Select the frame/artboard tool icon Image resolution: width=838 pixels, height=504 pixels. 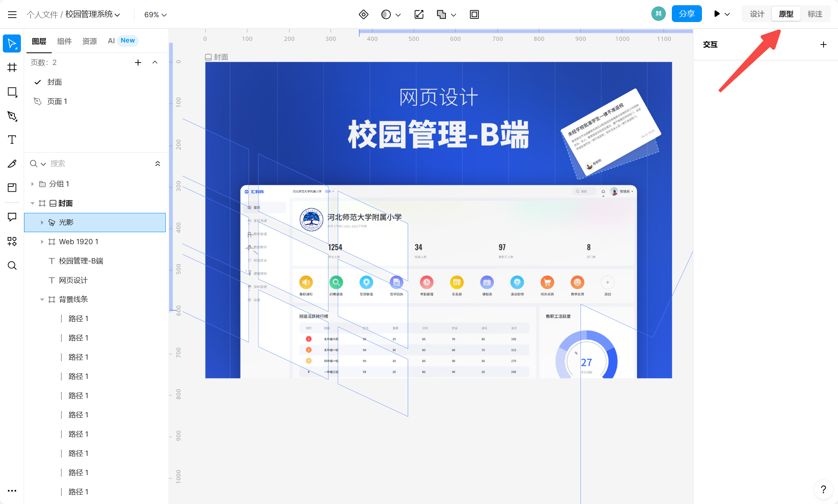click(x=12, y=67)
